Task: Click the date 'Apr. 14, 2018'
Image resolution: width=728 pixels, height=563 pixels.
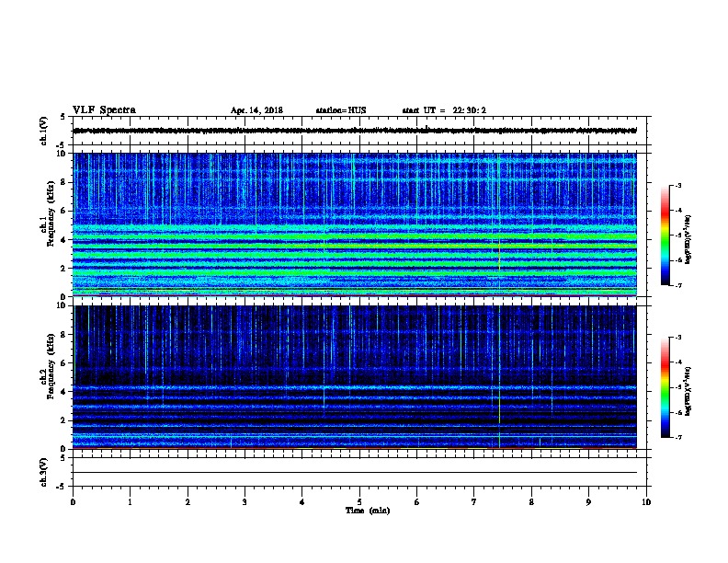Action: (256, 110)
